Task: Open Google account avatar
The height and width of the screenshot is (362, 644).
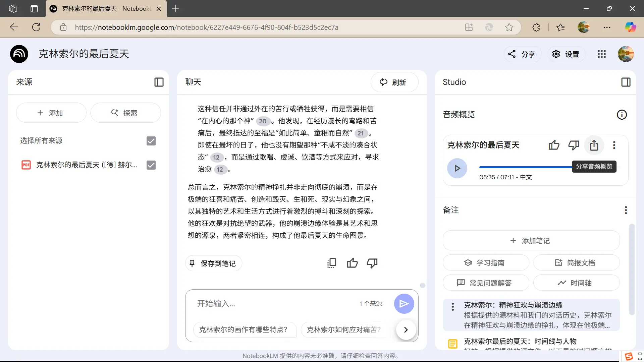Action: pyautogui.click(x=626, y=54)
